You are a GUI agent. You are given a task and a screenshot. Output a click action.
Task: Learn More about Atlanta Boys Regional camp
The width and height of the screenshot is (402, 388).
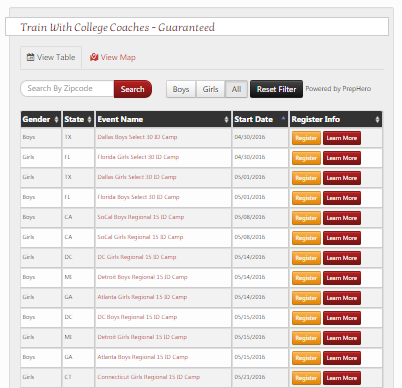[x=342, y=358]
